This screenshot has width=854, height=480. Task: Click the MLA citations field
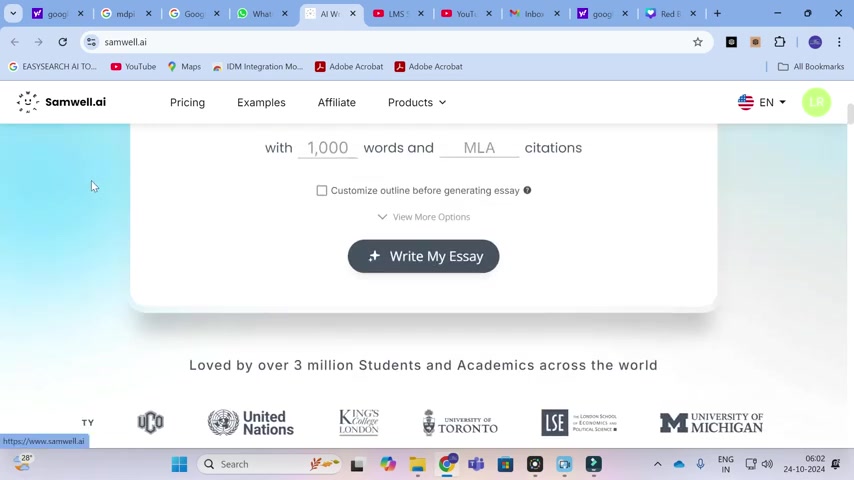click(479, 148)
